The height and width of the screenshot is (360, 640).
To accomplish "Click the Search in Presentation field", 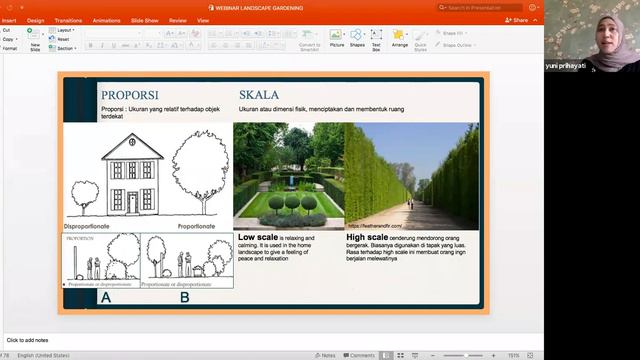I will click(480, 8).
